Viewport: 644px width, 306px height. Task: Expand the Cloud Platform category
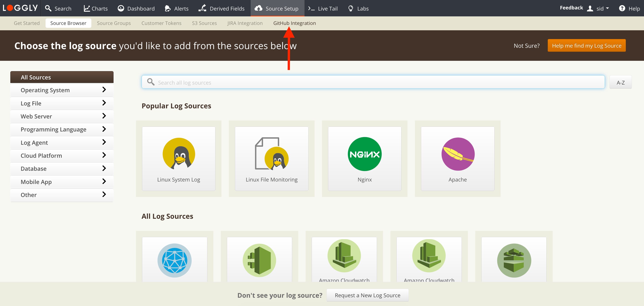click(x=62, y=155)
